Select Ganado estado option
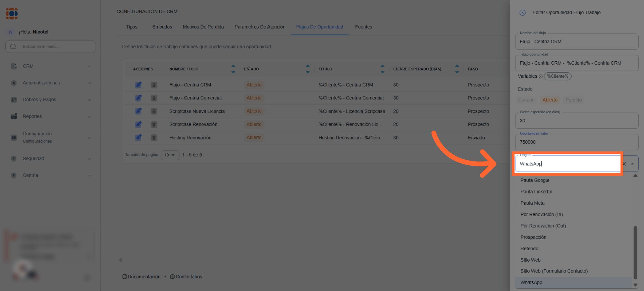 pyautogui.click(x=526, y=100)
